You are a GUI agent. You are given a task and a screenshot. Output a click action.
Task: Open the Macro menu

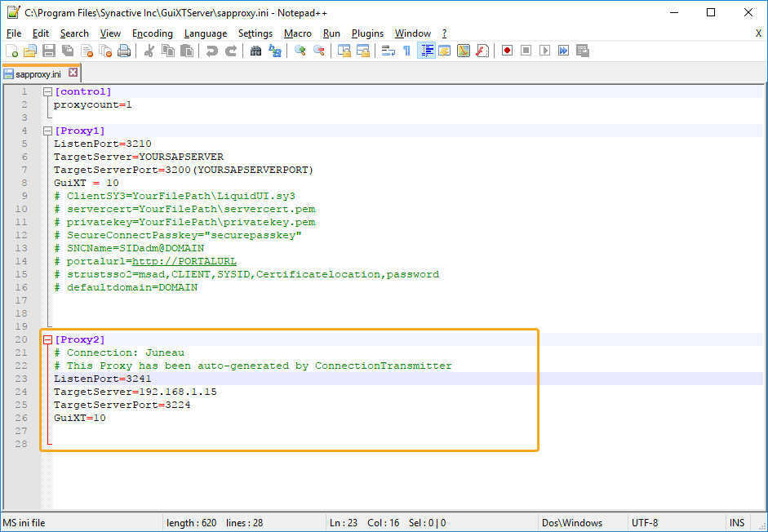pyautogui.click(x=298, y=33)
